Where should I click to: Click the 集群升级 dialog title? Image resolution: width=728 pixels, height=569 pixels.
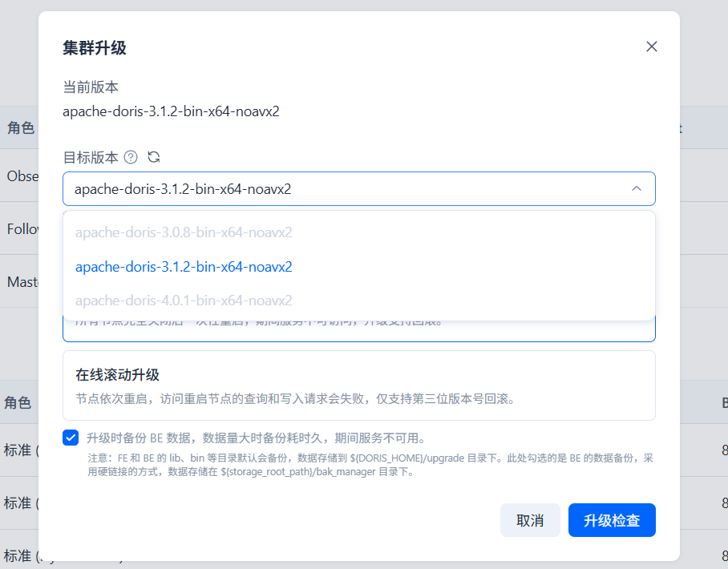click(95, 48)
